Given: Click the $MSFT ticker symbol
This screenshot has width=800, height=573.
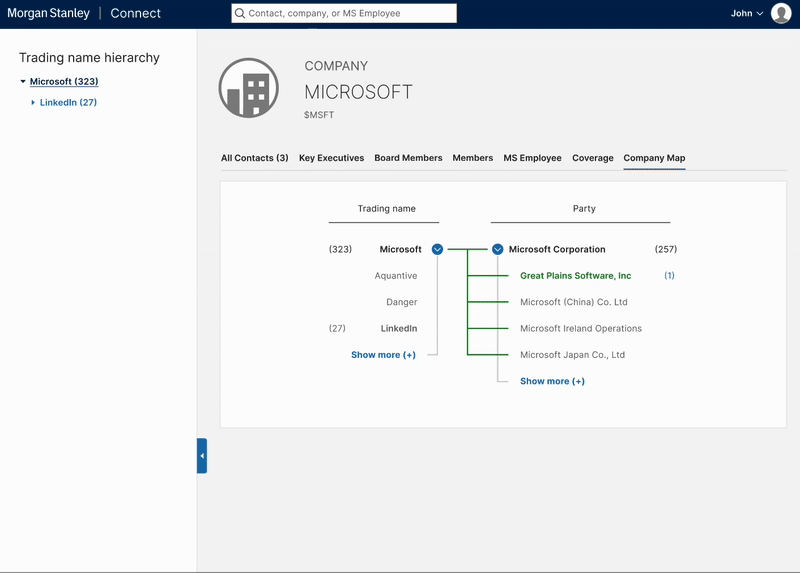Looking at the screenshot, I should [319, 115].
